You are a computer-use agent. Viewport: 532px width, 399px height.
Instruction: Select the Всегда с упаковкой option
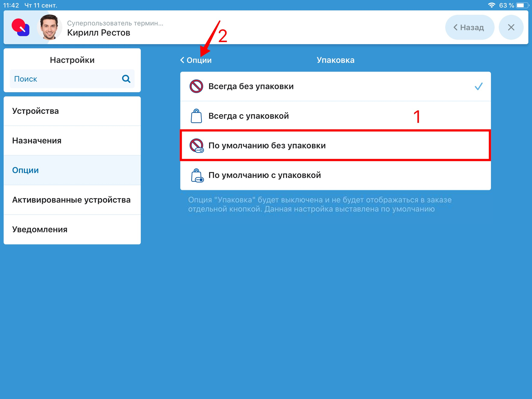tap(335, 116)
